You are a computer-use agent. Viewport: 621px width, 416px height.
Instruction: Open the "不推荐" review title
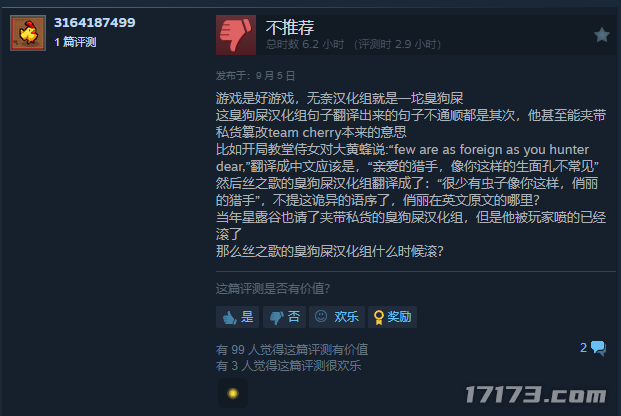[x=290, y=27]
